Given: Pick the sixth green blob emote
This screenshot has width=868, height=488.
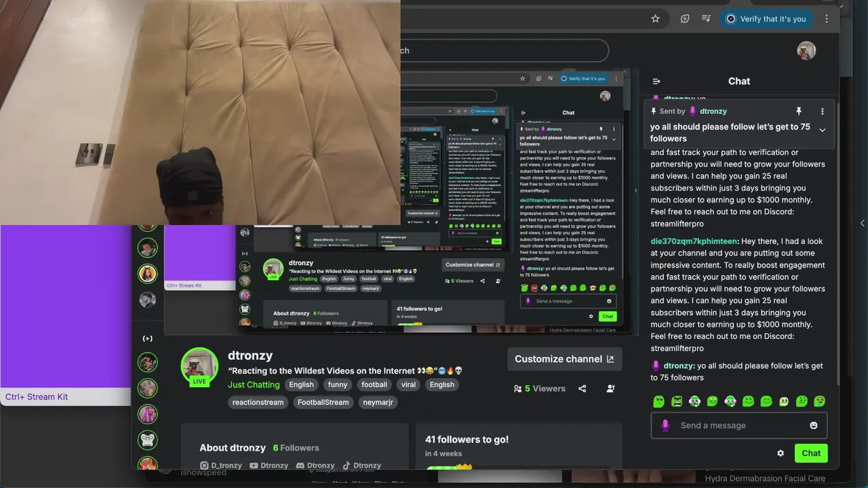Looking at the screenshot, I should (x=748, y=401).
